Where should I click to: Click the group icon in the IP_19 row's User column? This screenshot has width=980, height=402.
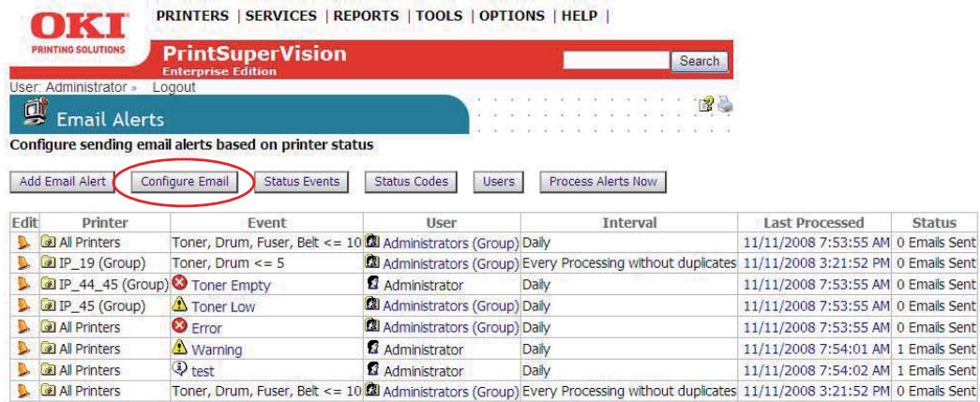[373, 262]
